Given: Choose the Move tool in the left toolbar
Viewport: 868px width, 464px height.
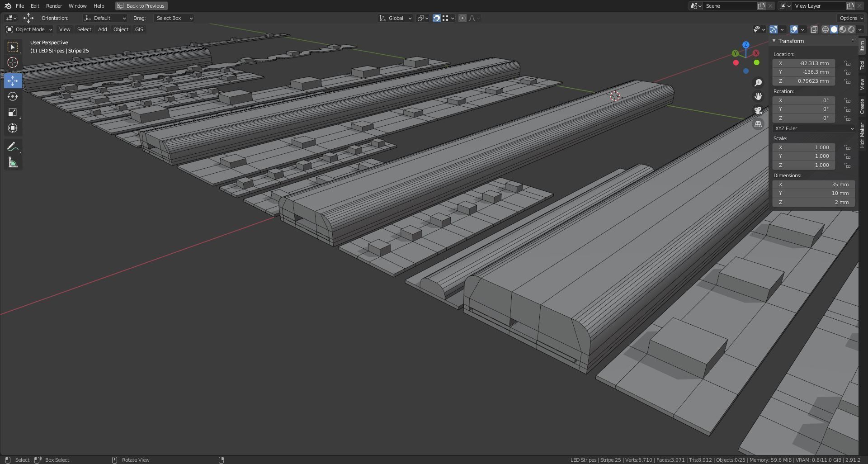Looking at the screenshot, I should point(13,80).
